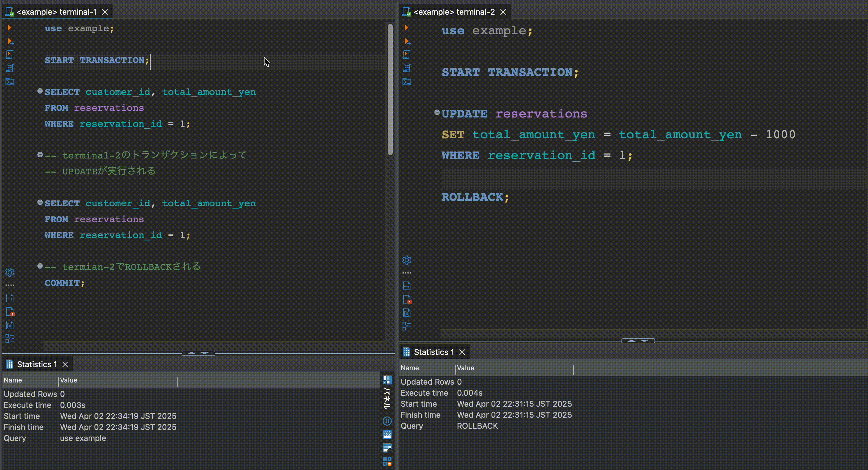Viewport: 868px width, 470px height.
Task: Execute SQL in new tab in terminal-2
Action: click(x=407, y=42)
